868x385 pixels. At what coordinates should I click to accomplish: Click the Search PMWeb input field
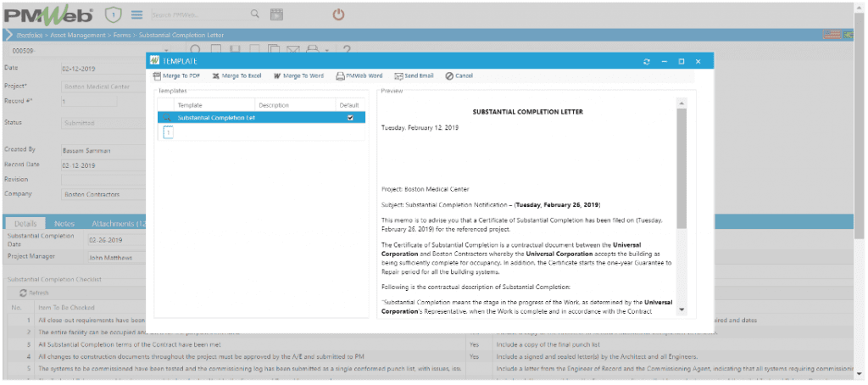[x=199, y=15]
